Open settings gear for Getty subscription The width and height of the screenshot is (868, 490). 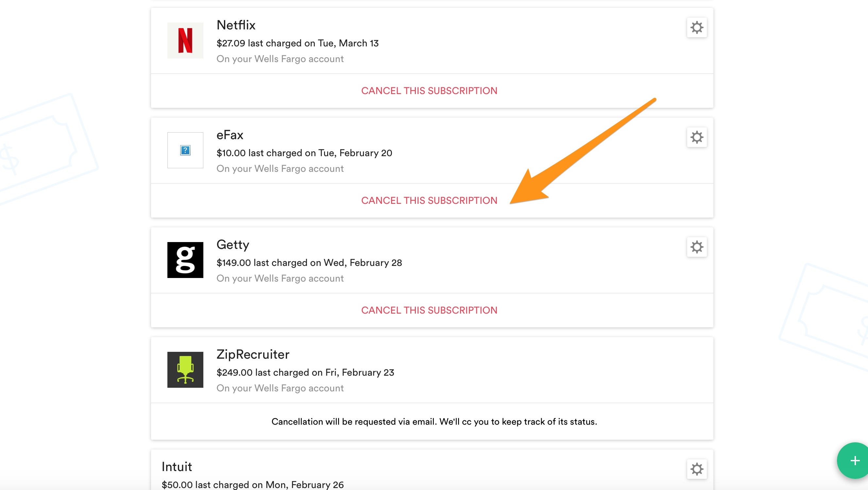pos(697,247)
